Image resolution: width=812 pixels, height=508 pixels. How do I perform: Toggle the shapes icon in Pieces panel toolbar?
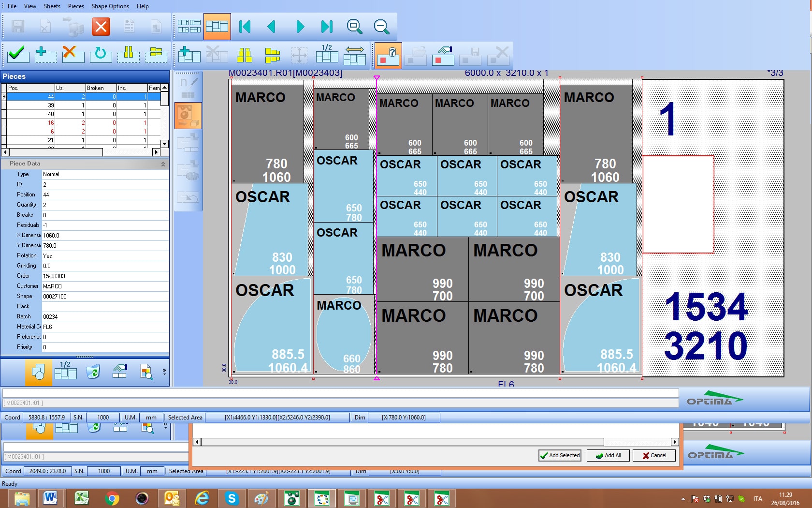tap(38, 372)
